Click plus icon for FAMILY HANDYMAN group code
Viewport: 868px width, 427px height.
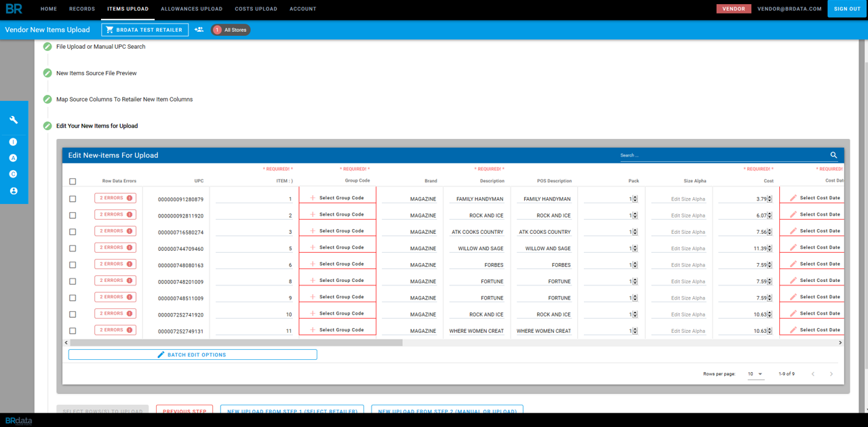click(313, 198)
